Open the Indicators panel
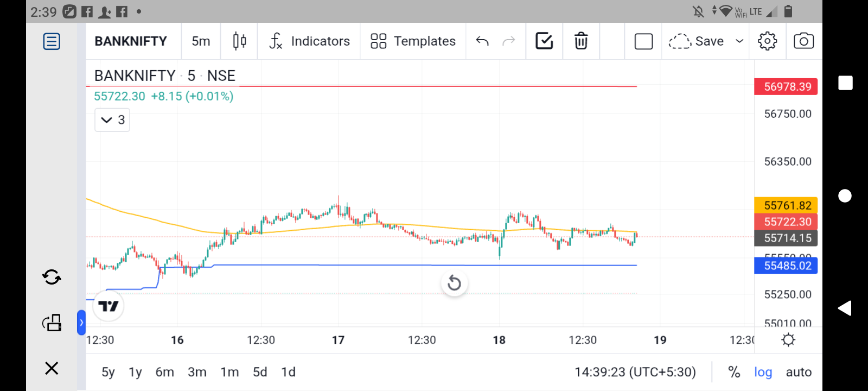 point(309,41)
